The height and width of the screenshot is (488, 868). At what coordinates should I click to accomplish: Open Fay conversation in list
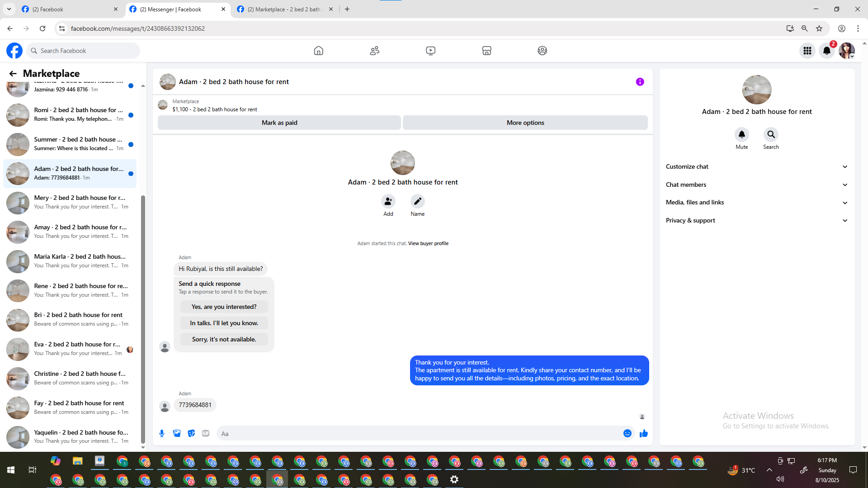click(70, 408)
